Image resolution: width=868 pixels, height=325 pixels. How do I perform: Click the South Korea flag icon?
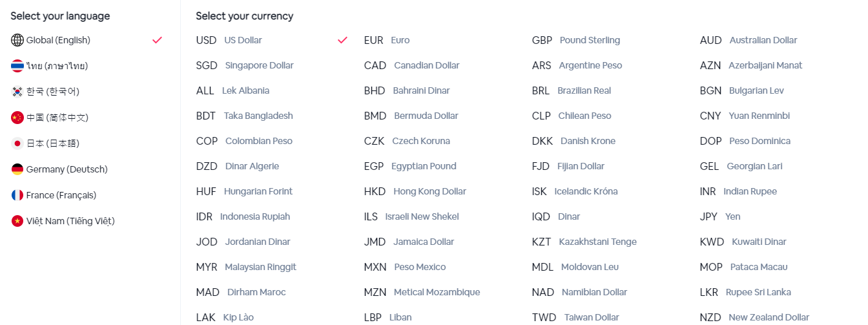pyautogui.click(x=17, y=92)
